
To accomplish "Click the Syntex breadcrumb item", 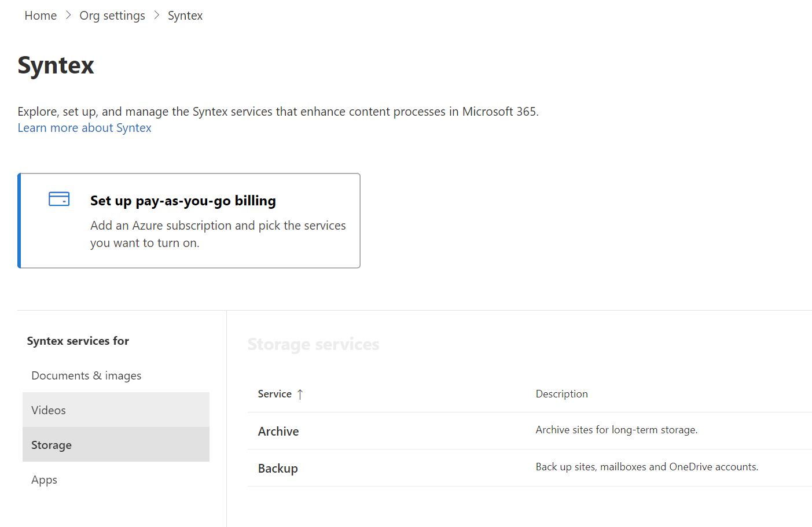I will 185,16.
